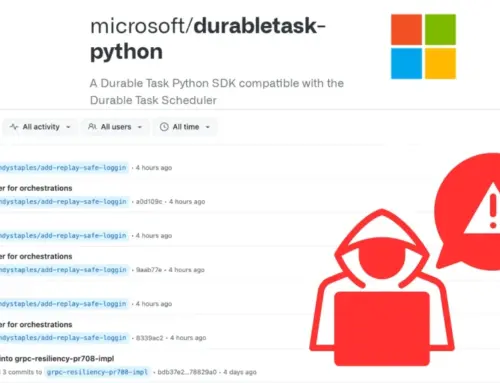Click the people icon beside All users
This screenshot has width=500, height=383.
point(92,127)
